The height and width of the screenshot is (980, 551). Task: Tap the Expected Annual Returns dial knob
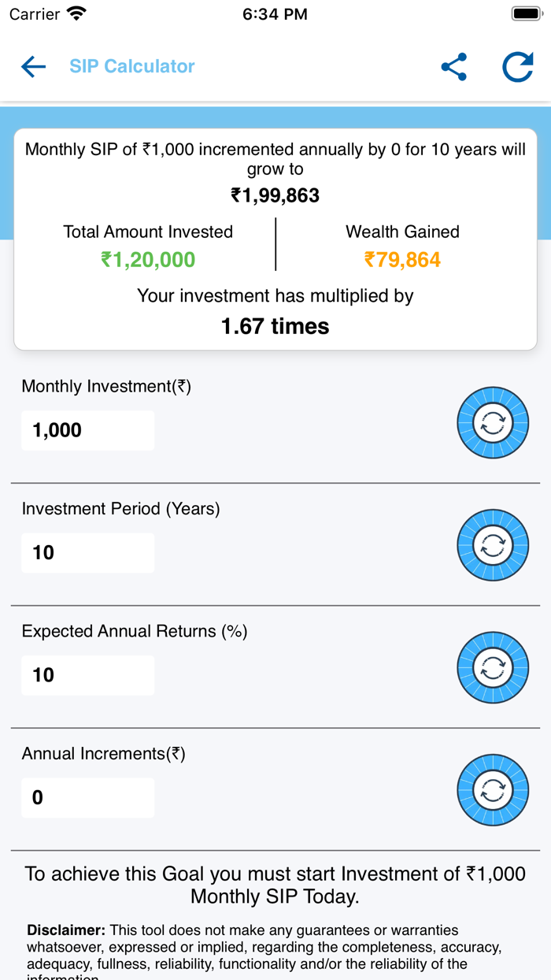(493, 668)
